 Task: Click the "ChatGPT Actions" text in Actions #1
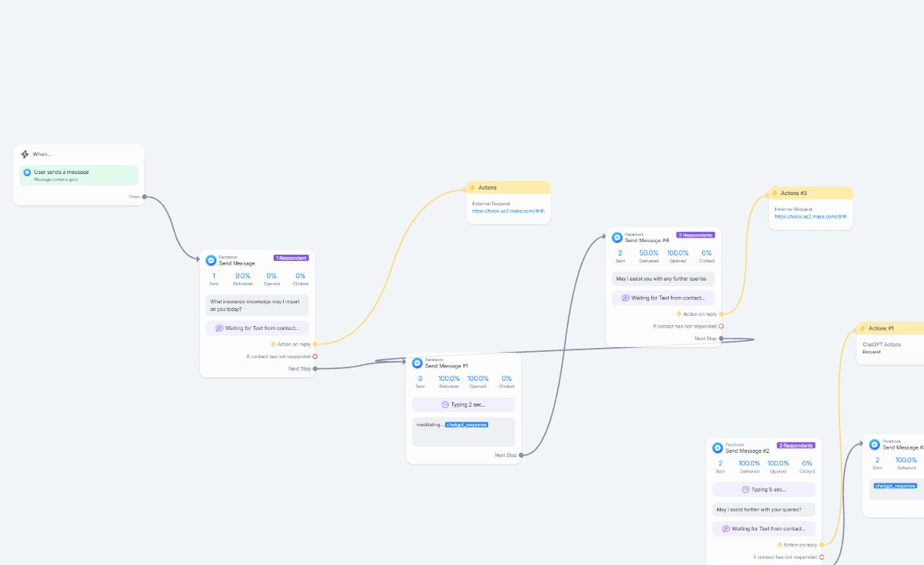click(x=882, y=345)
